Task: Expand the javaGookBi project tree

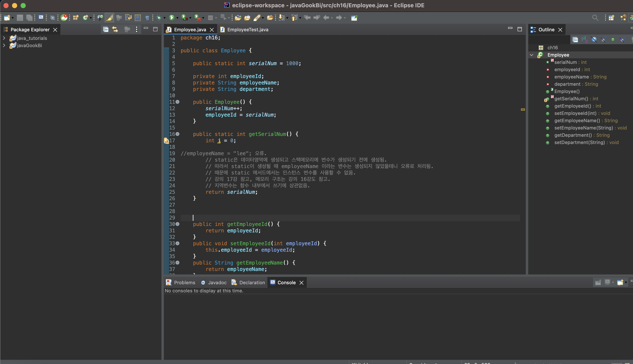Action: coord(4,45)
